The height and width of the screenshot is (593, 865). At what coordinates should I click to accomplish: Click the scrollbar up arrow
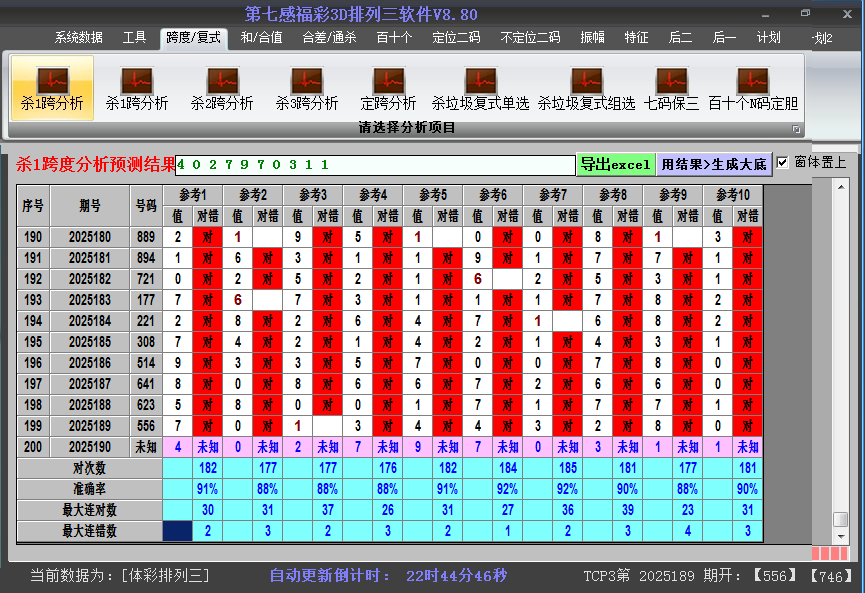pyautogui.click(x=841, y=188)
